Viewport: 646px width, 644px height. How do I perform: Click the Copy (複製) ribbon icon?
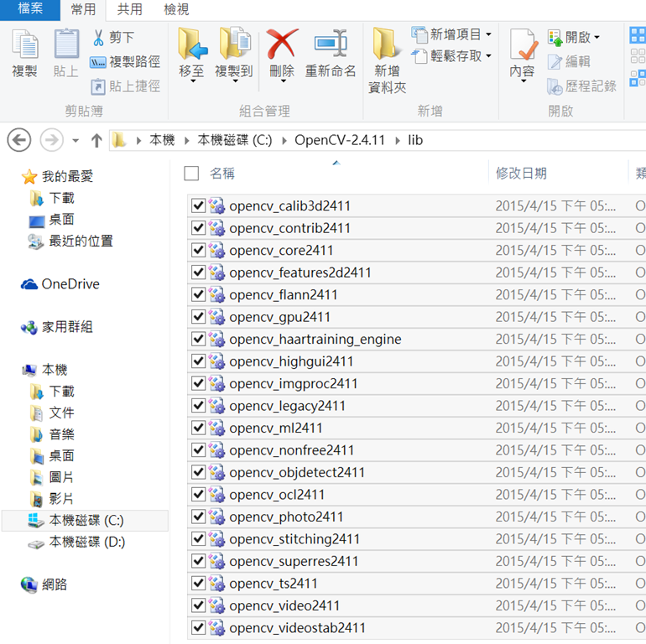click(x=25, y=44)
